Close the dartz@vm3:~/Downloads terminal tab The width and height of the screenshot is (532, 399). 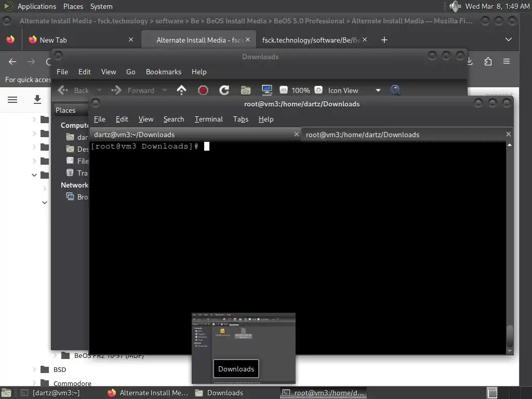point(297,135)
